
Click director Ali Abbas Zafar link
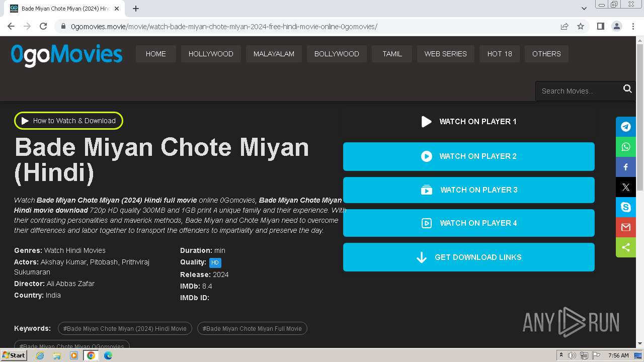tap(70, 284)
